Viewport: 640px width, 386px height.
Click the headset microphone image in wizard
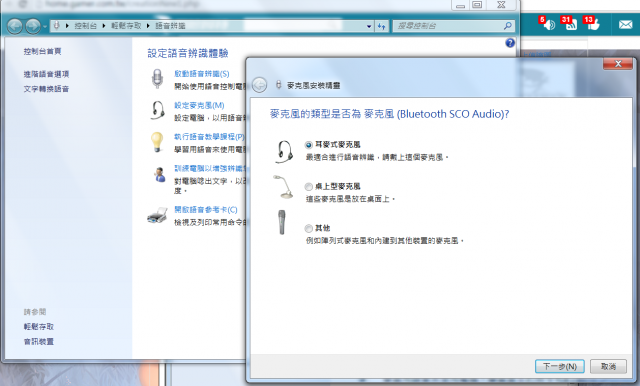coord(284,151)
